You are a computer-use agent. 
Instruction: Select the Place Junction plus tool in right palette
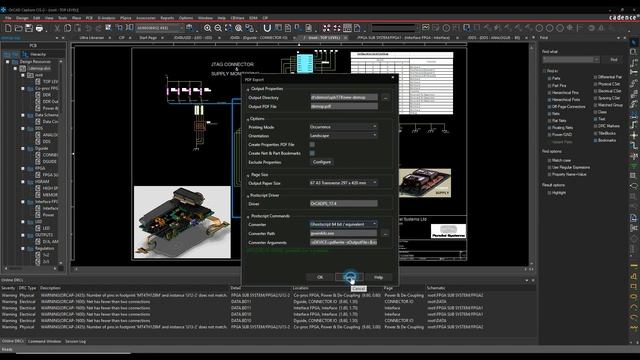[634, 135]
